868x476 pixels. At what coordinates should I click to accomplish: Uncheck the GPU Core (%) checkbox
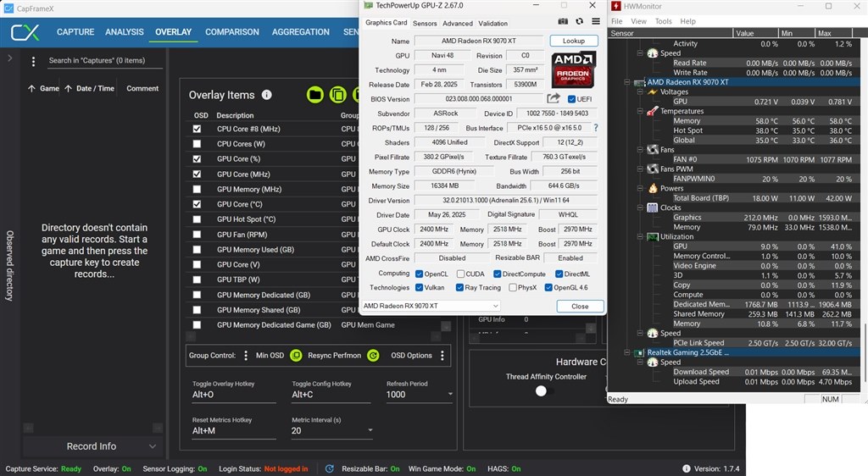[197, 158]
